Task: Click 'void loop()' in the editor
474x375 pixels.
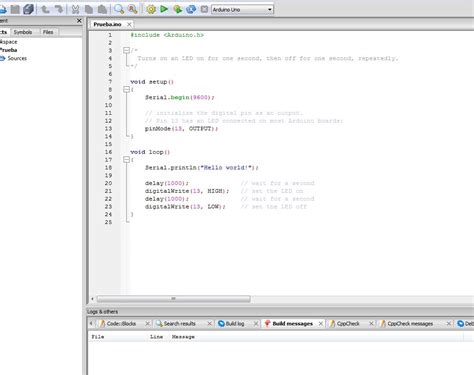Action: tap(150, 152)
